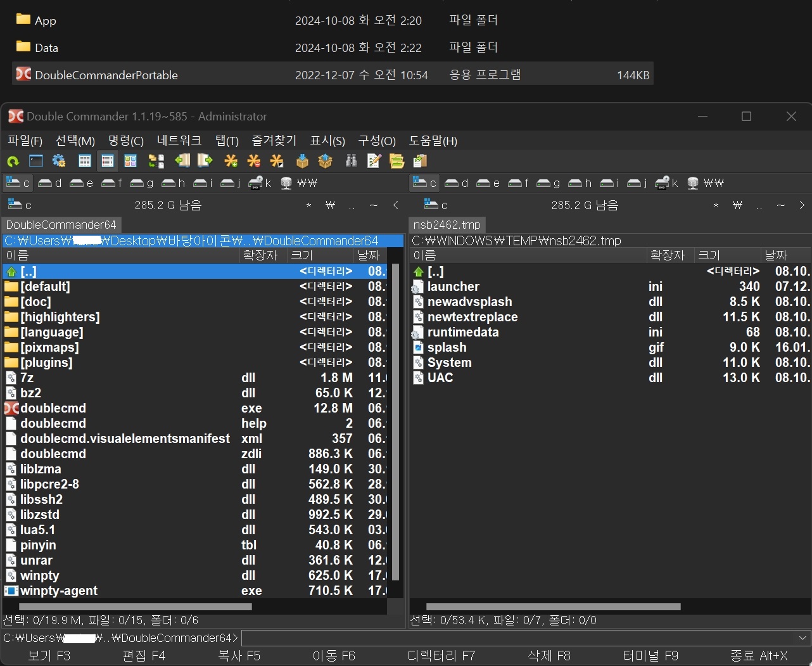
Task: Select DoubleCommanderPortable in Explorer window
Action: click(333, 75)
